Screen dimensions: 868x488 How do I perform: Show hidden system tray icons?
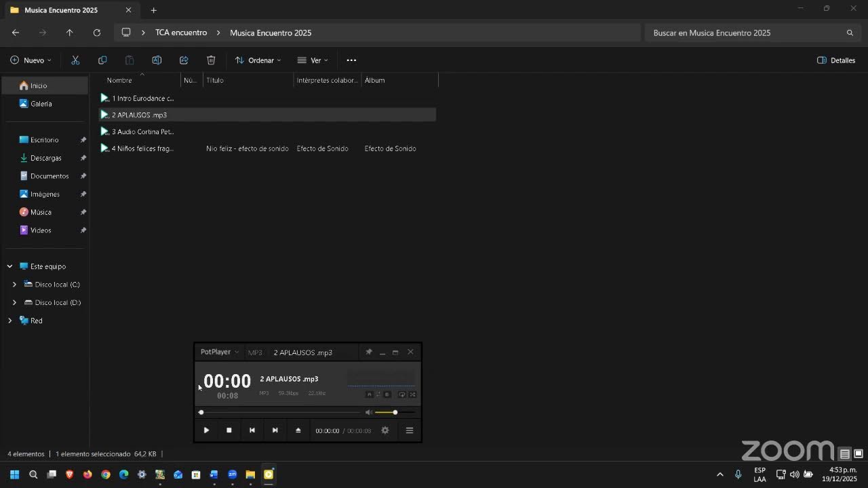(x=719, y=474)
